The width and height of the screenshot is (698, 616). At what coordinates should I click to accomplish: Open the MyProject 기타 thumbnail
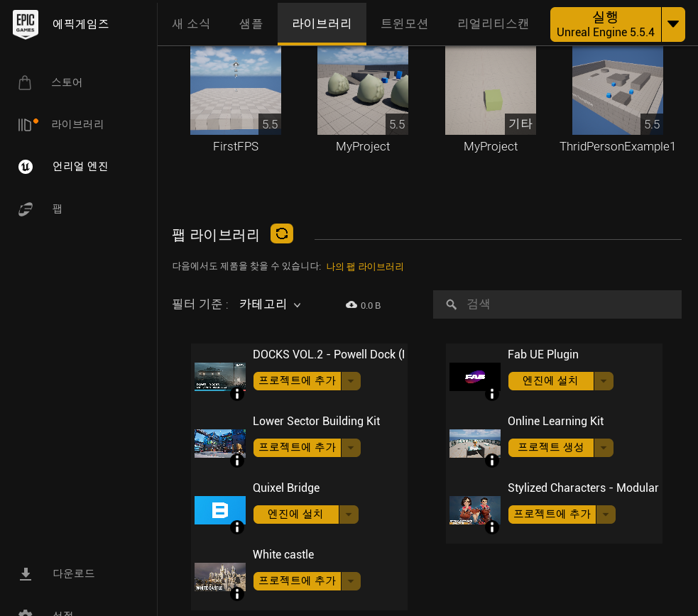tap(491, 90)
